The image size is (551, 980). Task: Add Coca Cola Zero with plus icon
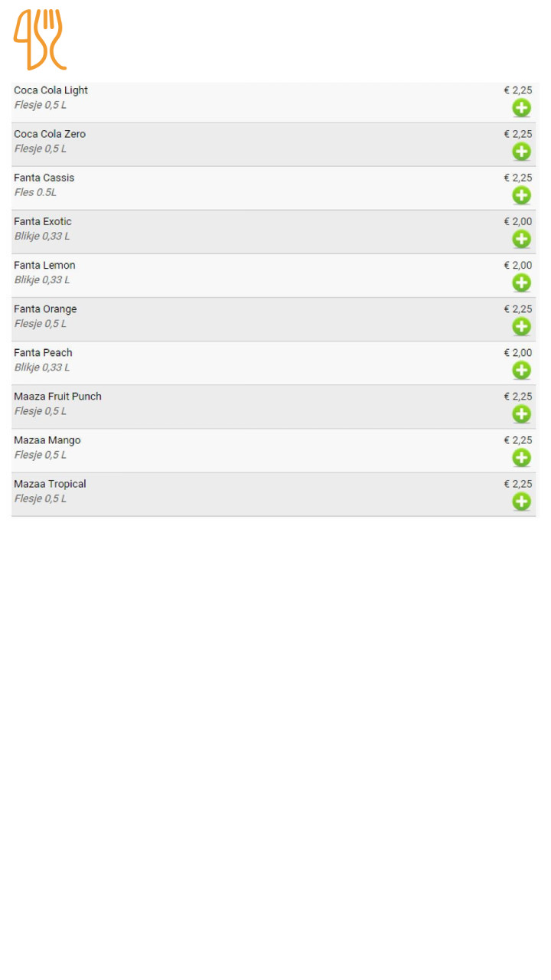(x=521, y=152)
